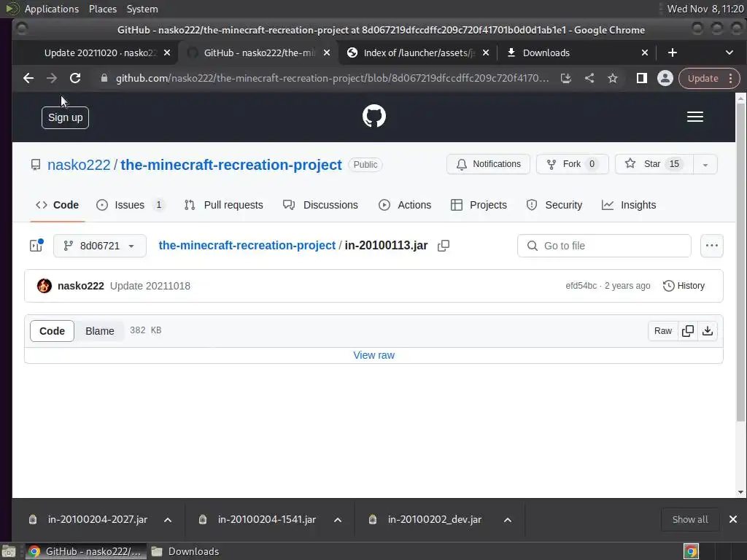Open the file History link
Screen dimensions: 747x560
[x=684, y=286]
